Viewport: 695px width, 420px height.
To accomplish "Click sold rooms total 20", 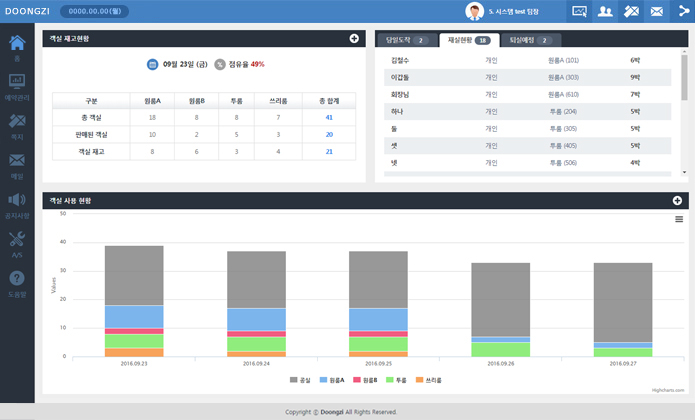I will point(329,135).
